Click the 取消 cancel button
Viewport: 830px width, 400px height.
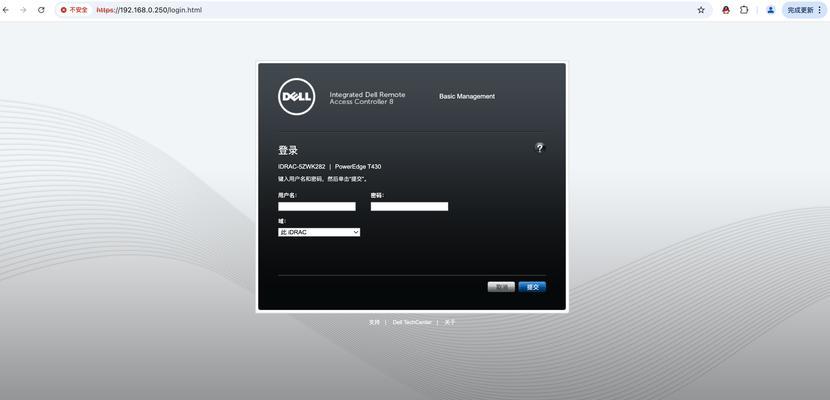pyautogui.click(x=501, y=287)
